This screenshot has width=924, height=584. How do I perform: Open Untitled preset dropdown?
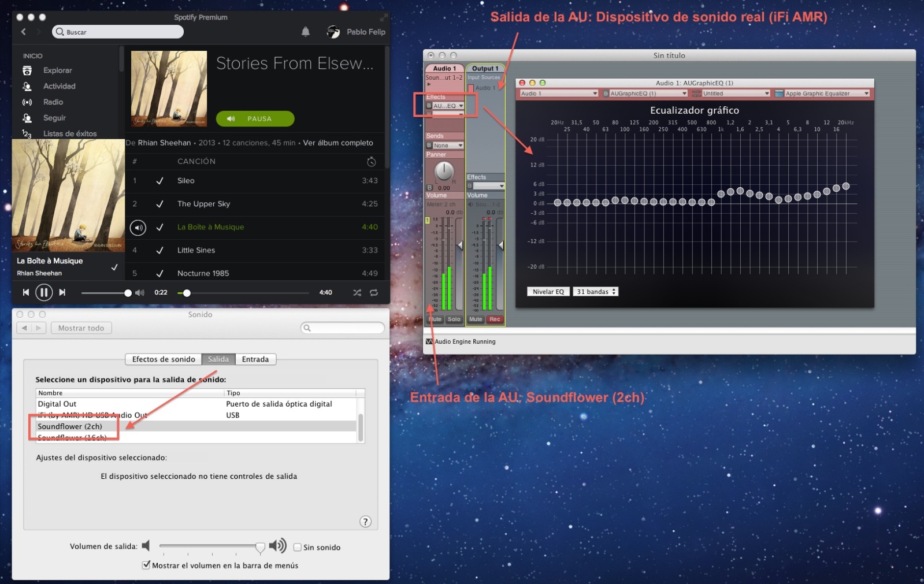[736, 94]
